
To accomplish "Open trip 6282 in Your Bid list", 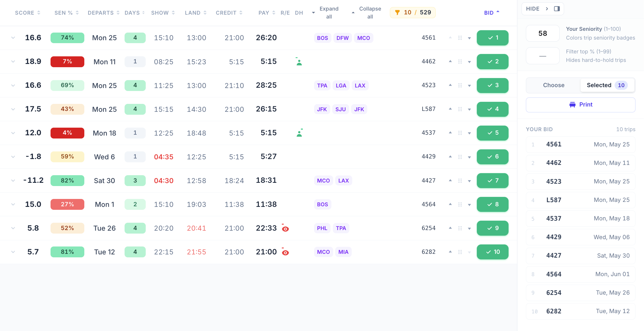I will pos(581,311).
